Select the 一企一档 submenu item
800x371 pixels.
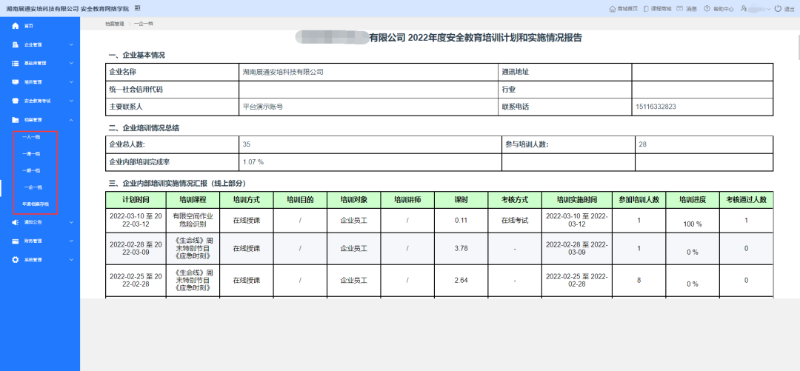click(x=33, y=187)
